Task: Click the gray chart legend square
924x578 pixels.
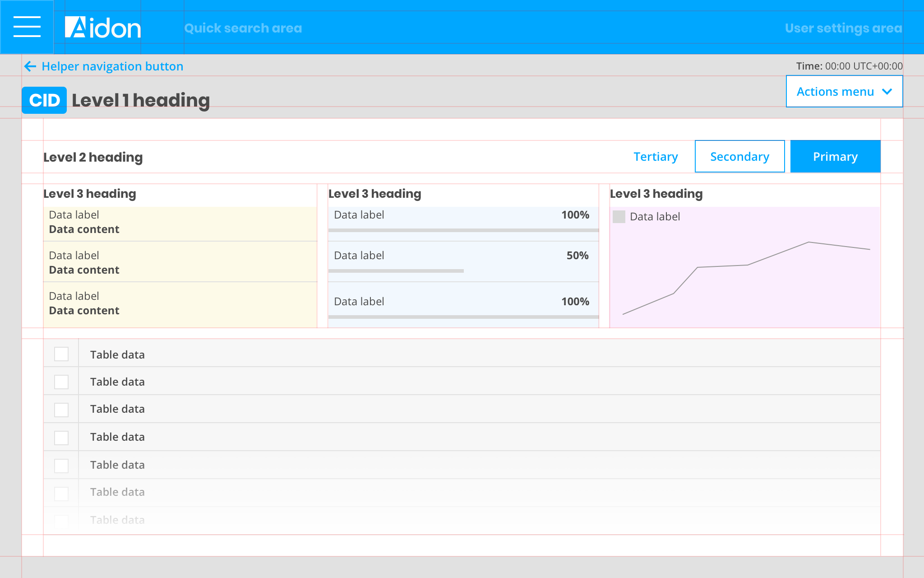Action: tap(619, 217)
